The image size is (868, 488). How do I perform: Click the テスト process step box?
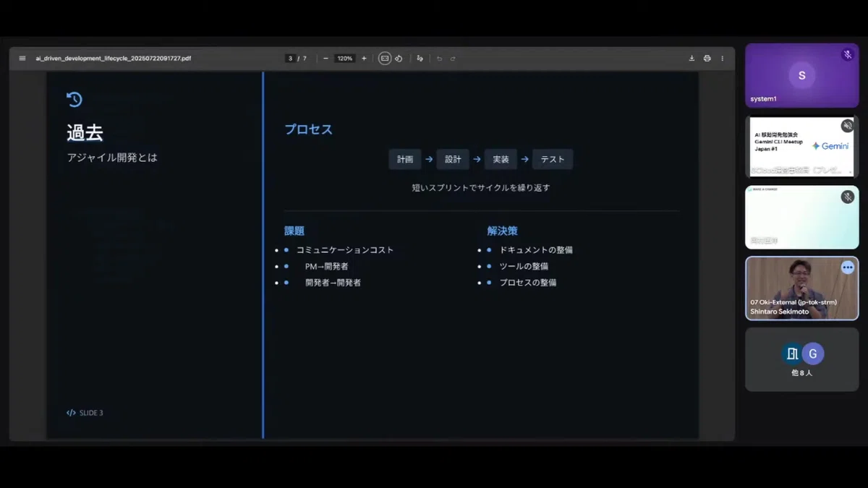(x=553, y=159)
